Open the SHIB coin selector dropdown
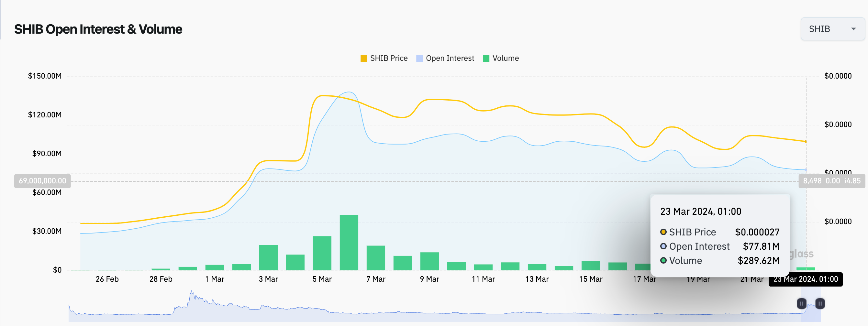Viewport: 868px width, 326px height. pyautogui.click(x=832, y=29)
